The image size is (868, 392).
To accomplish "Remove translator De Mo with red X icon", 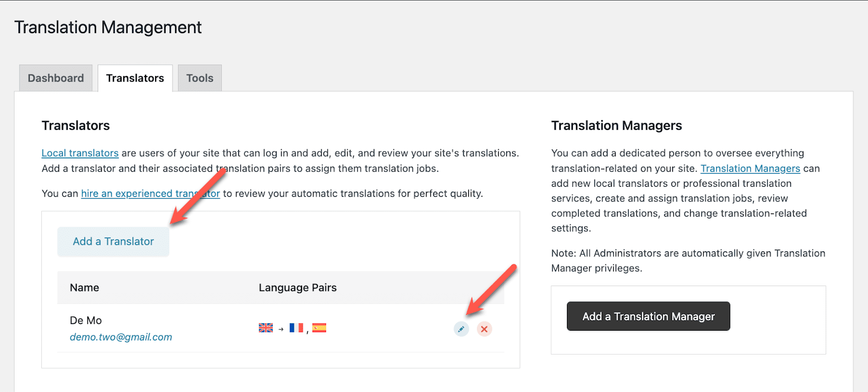I will click(484, 329).
